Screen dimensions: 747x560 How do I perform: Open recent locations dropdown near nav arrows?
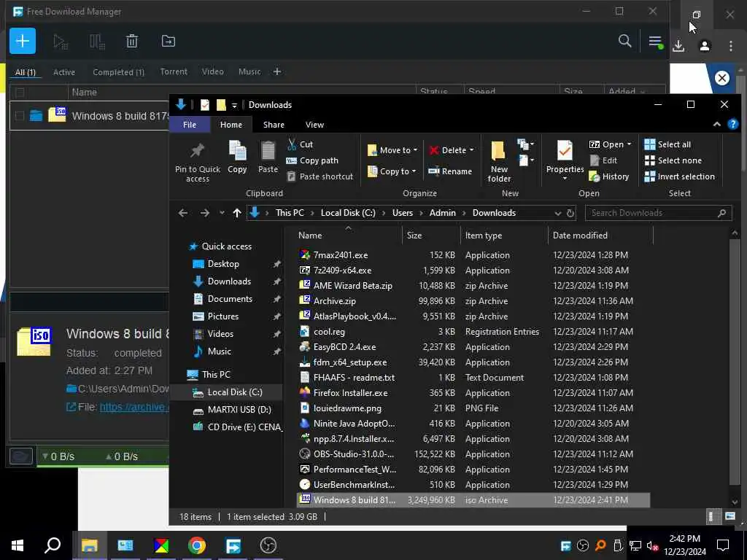pos(222,213)
